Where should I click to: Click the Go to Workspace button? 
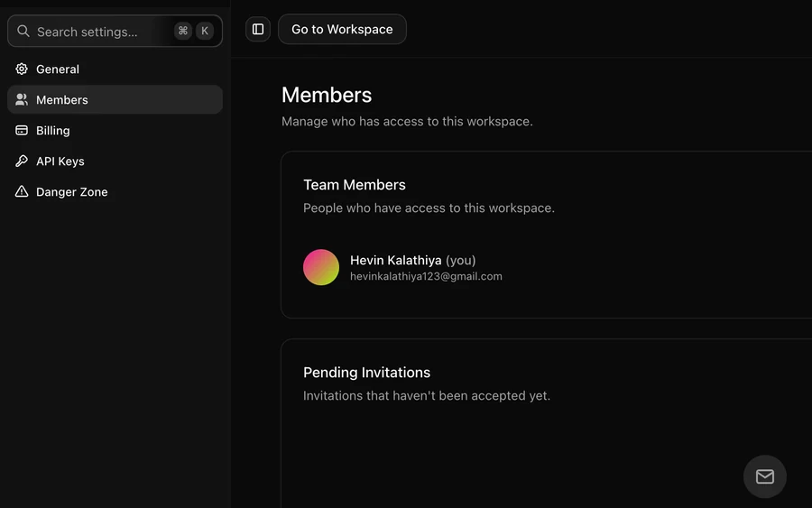pos(342,30)
